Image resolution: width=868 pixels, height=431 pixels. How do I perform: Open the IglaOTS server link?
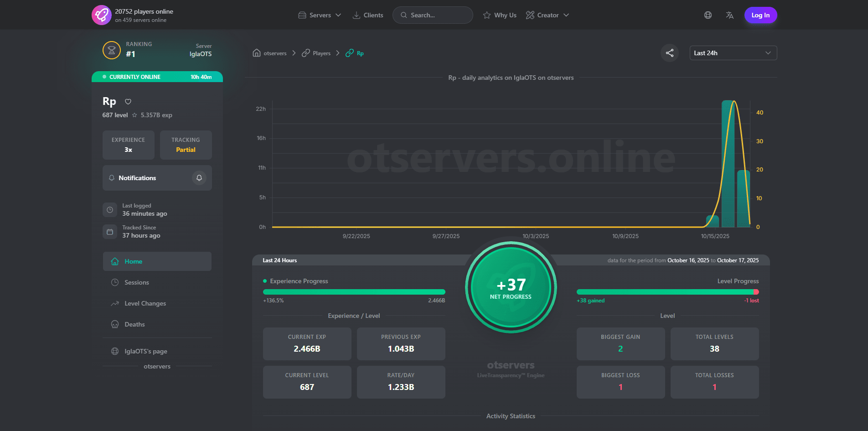[201, 54]
